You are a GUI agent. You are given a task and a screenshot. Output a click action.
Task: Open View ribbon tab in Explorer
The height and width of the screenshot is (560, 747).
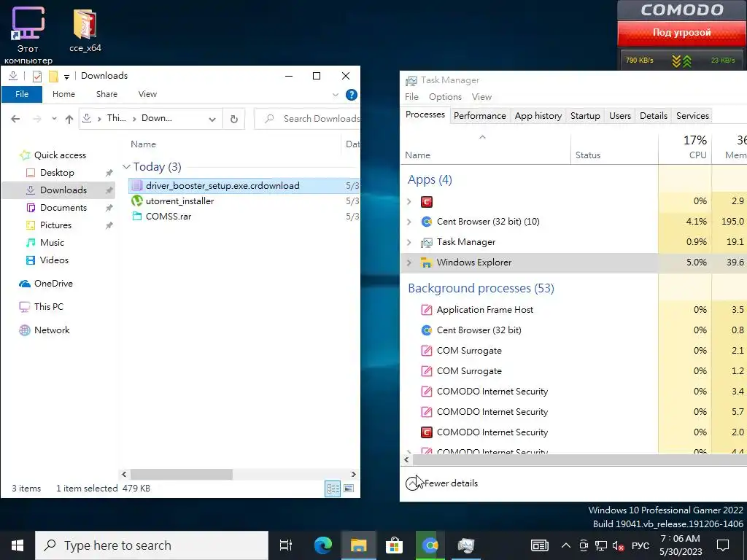[x=147, y=94]
